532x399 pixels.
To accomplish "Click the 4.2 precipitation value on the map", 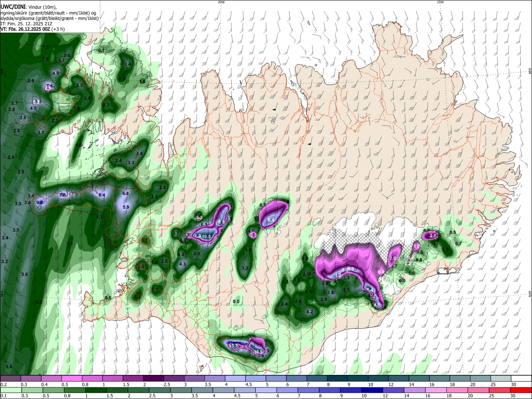I will [309, 312].
